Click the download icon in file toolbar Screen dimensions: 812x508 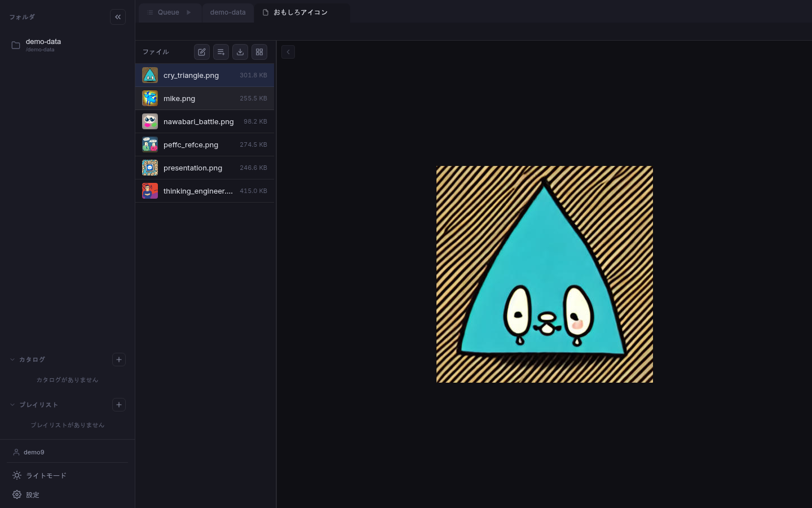(240, 52)
